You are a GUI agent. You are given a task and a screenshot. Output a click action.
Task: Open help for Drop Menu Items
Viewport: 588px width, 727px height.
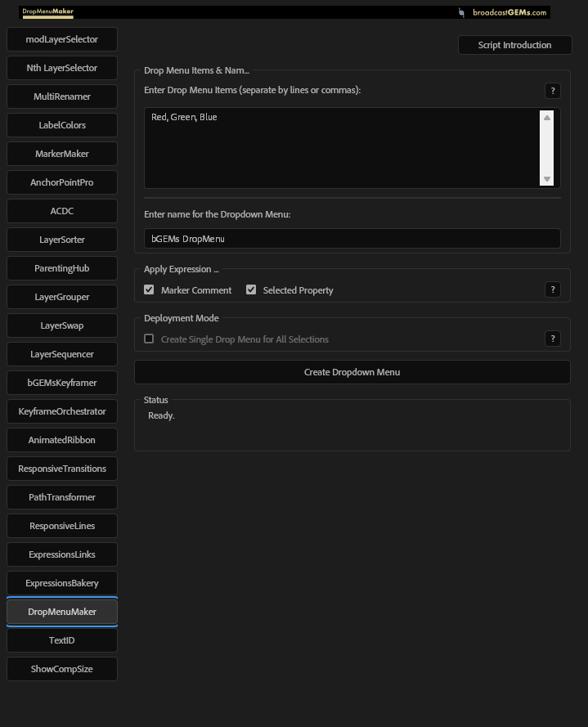553,91
